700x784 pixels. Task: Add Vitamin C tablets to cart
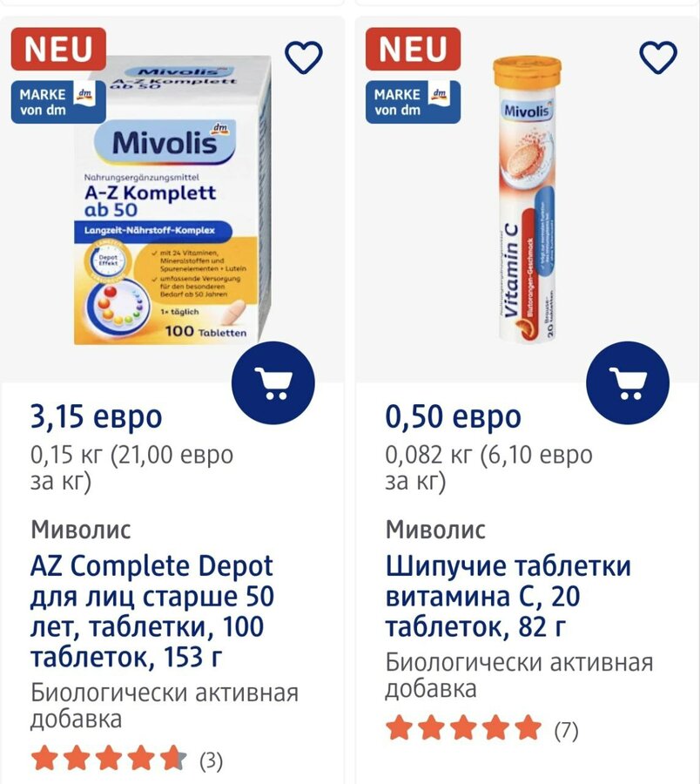(x=628, y=382)
